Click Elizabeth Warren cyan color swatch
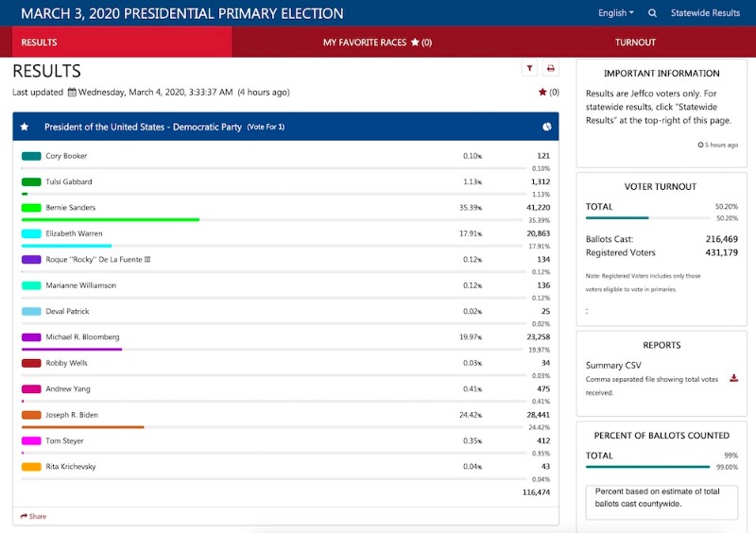 click(31, 233)
